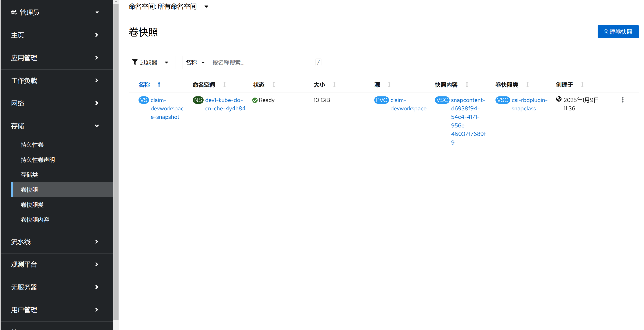Click the 按名称搜索 input field
The height and width of the screenshot is (330, 644).
point(262,62)
